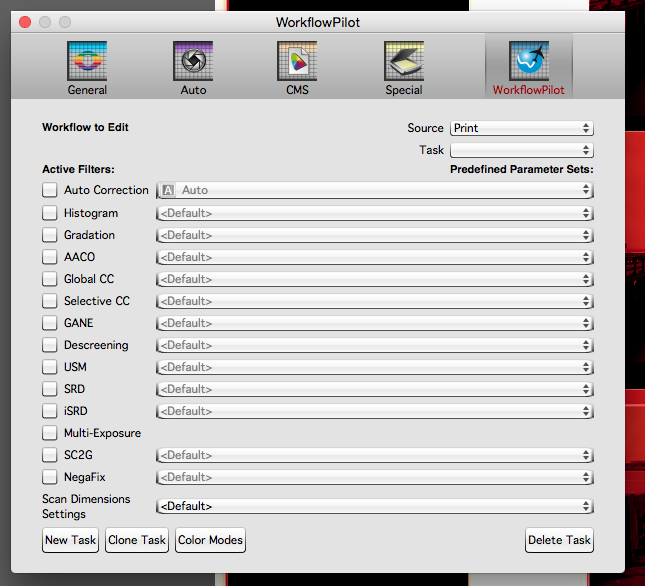
Task: Click the WorkflowPilot tab label
Action: click(x=529, y=90)
